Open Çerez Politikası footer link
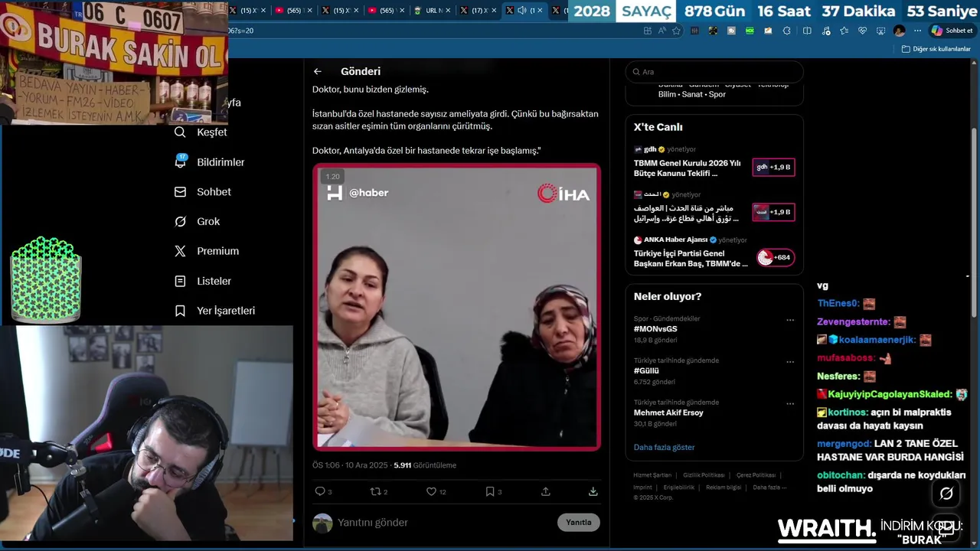Screen dimensions: 980x551 coord(755,475)
